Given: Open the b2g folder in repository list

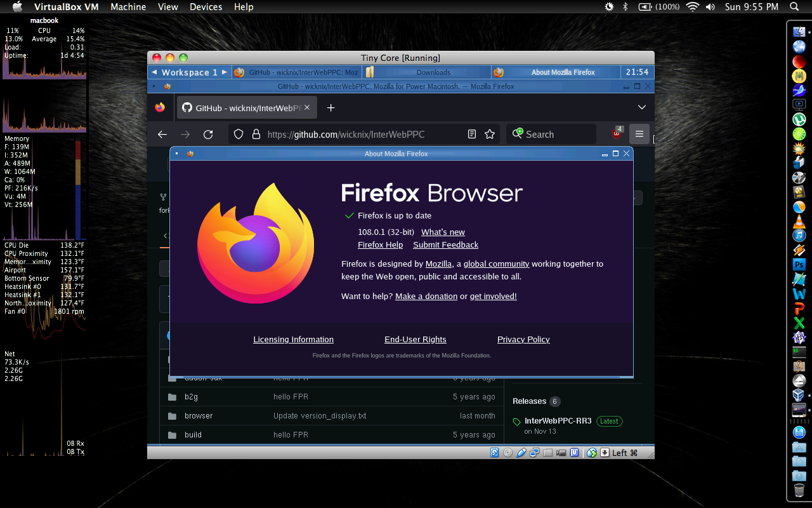Looking at the screenshot, I should coord(192,397).
